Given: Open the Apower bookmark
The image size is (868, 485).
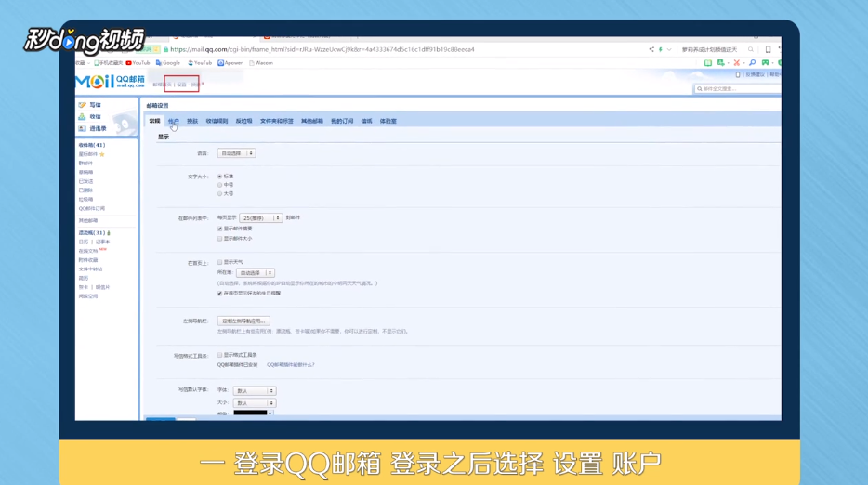Looking at the screenshot, I should pyautogui.click(x=230, y=63).
